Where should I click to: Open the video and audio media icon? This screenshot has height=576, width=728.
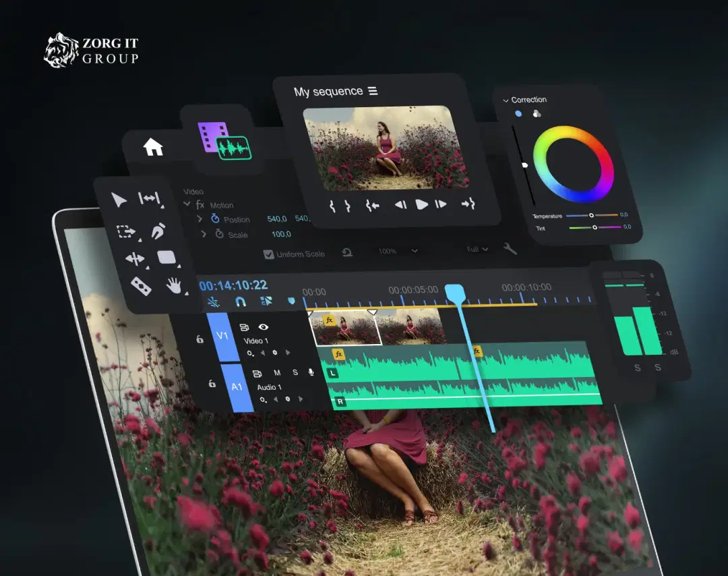tap(224, 141)
